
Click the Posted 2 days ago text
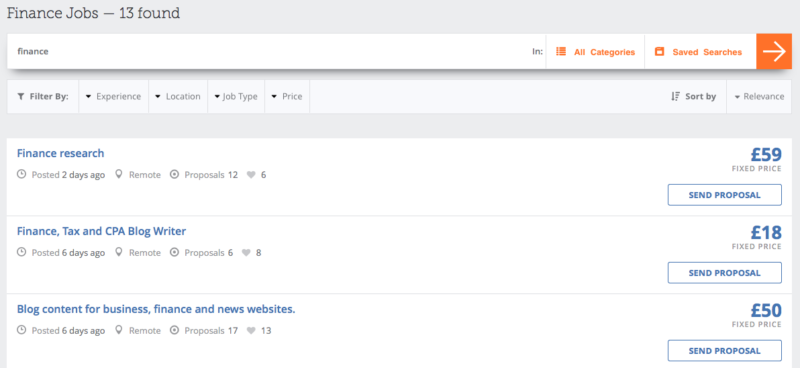coord(68,175)
